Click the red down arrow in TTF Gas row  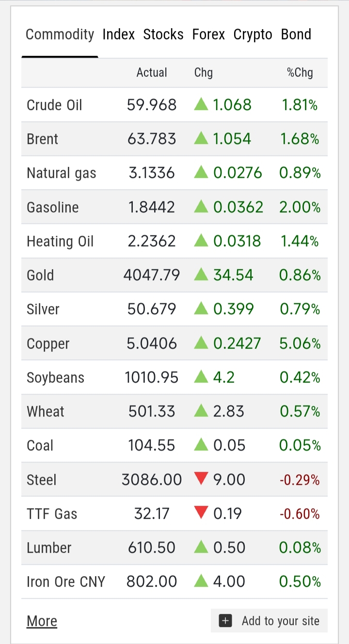(201, 513)
